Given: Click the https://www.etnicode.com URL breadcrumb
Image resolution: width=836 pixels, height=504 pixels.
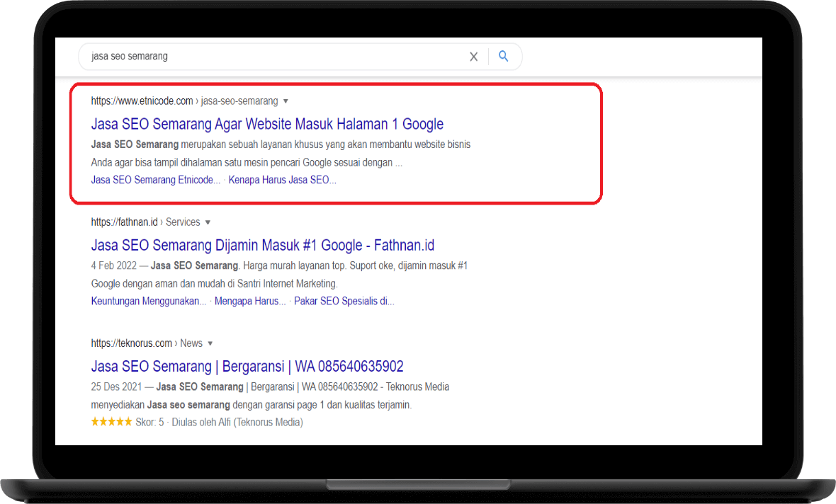Looking at the screenshot, I should [x=142, y=101].
